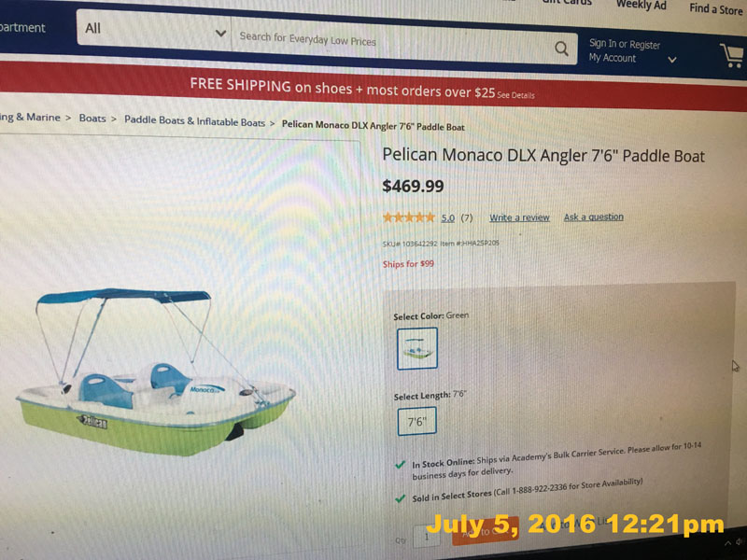
Task: Click the Pelican paddle boat product image
Action: (x=156, y=371)
